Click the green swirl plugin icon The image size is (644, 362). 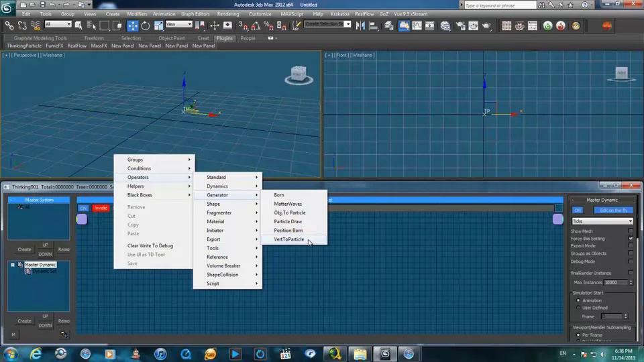click(x=547, y=26)
